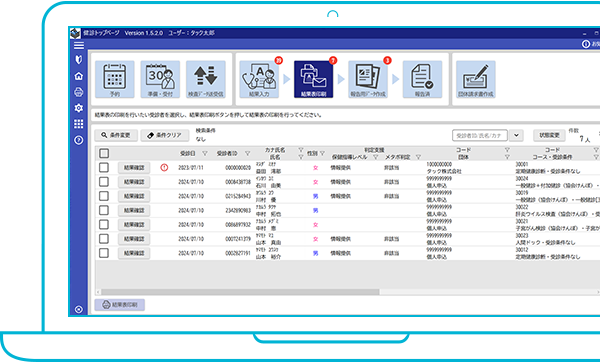Click the information icon at the top right
This screenshot has width=600, height=362.
(x=586, y=44)
